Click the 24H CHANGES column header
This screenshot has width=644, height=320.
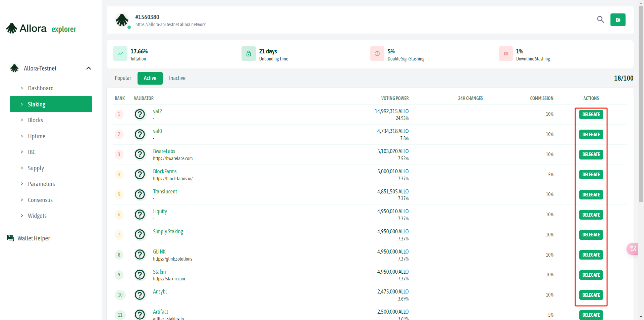[470, 98]
